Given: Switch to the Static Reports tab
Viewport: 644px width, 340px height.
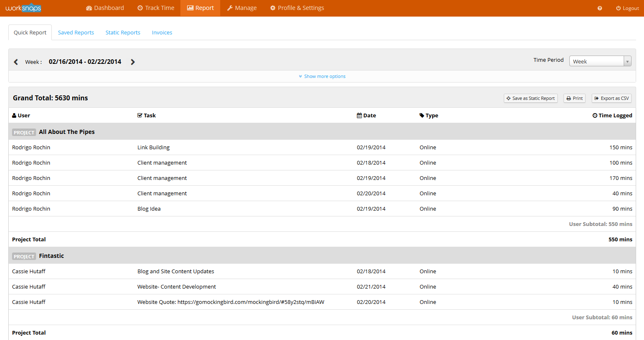Looking at the screenshot, I should (123, 33).
